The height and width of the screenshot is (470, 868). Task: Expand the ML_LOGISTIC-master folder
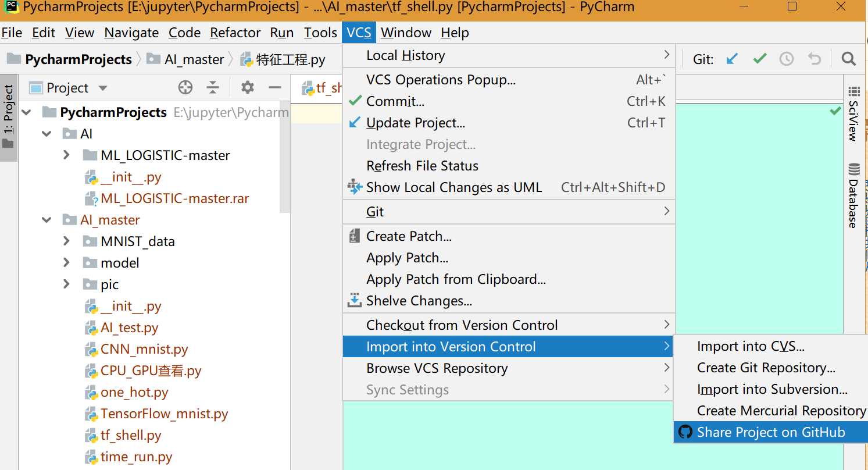(x=66, y=155)
